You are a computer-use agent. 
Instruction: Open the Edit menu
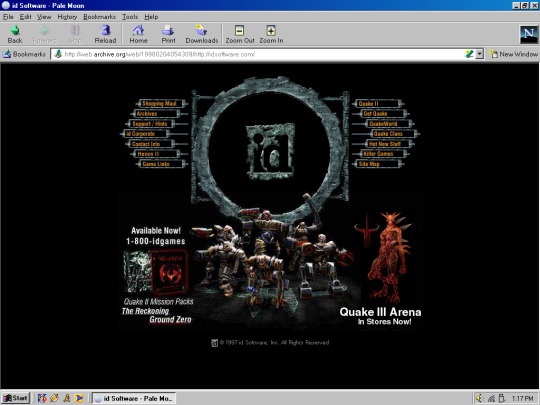[25, 17]
